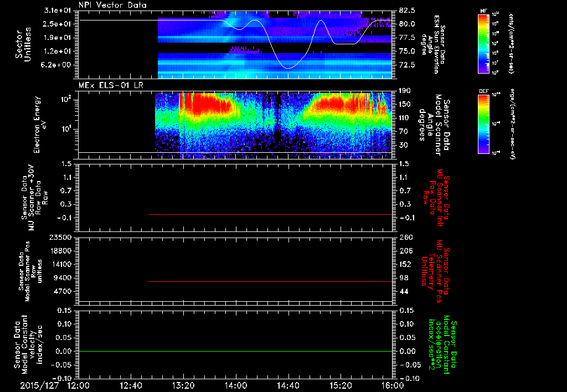The height and width of the screenshot is (392, 567).
Task: Click the '15:20' time tick label
Action: [x=341, y=385]
